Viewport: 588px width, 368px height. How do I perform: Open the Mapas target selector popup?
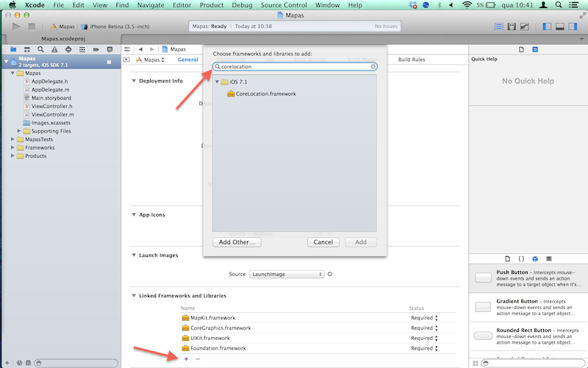click(x=150, y=60)
